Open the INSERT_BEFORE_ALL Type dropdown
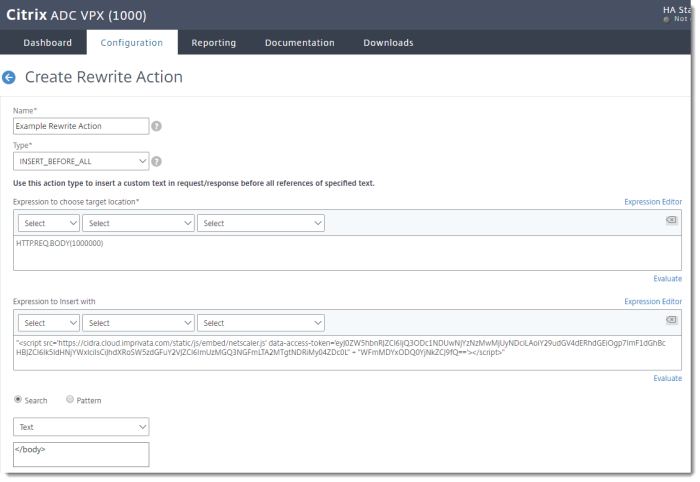Image resolution: width=700 pixels, height=482 pixels. coord(81,162)
